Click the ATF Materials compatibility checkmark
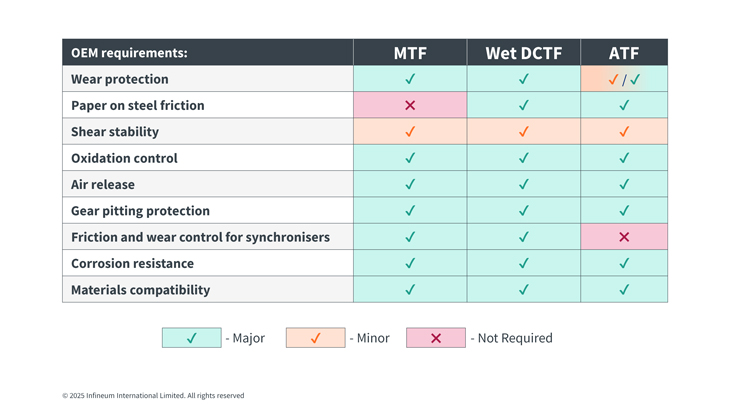Image resolution: width=730 pixels, height=411 pixels. (x=624, y=290)
